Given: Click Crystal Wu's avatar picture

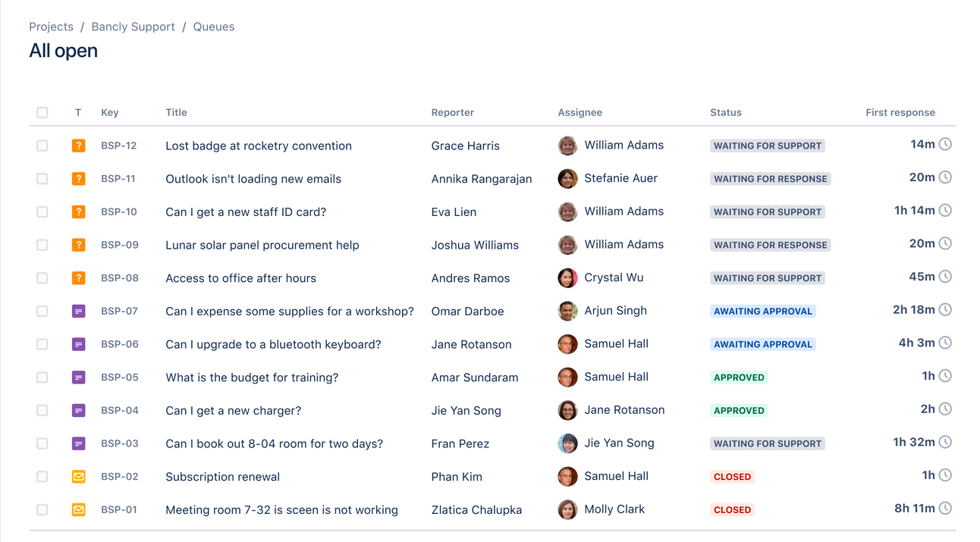Looking at the screenshot, I should pyautogui.click(x=567, y=277).
